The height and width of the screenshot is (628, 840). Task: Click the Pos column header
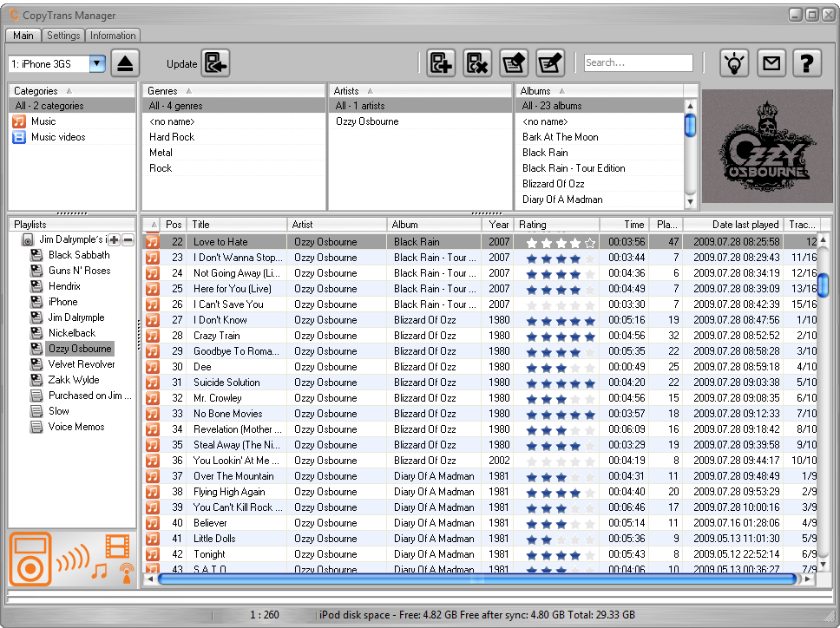coord(174,225)
